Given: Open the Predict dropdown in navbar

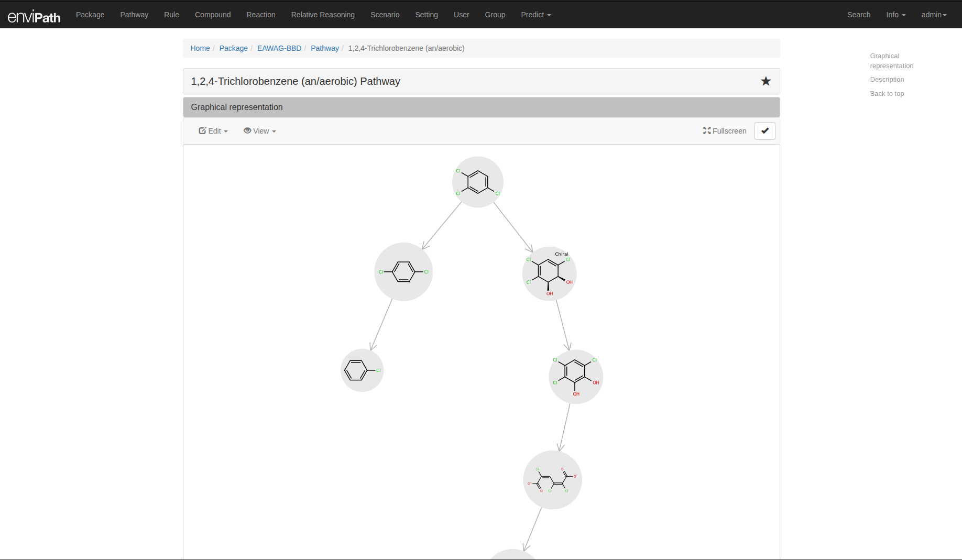Looking at the screenshot, I should (x=535, y=15).
